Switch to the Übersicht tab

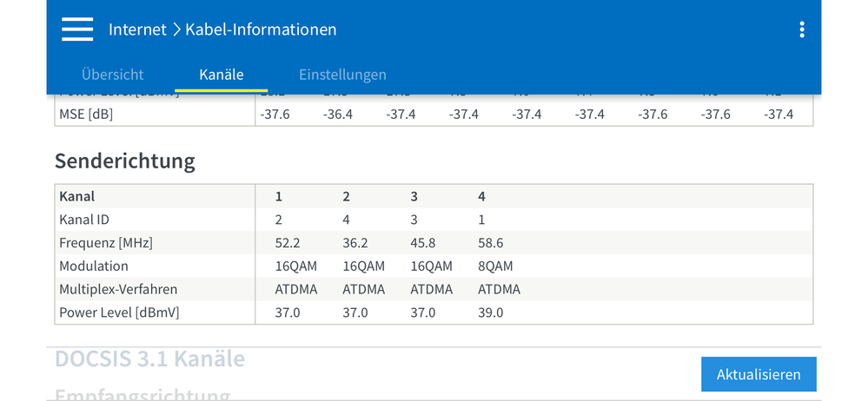pos(112,75)
